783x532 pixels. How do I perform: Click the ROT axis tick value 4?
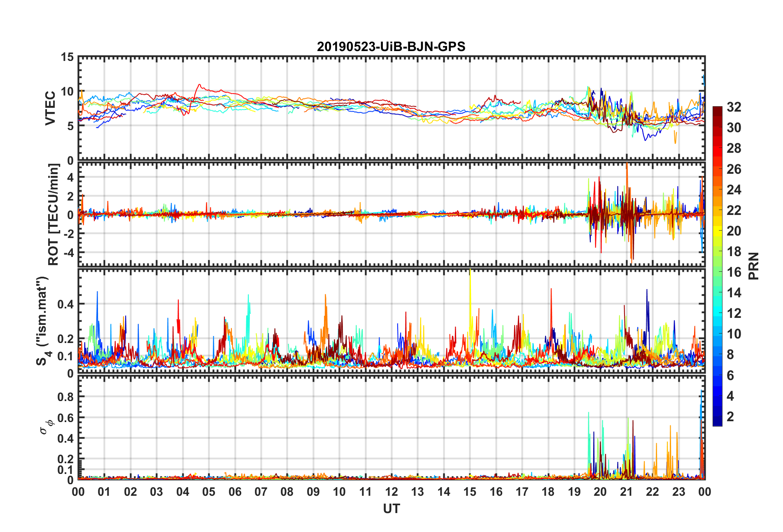tap(71, 177)
